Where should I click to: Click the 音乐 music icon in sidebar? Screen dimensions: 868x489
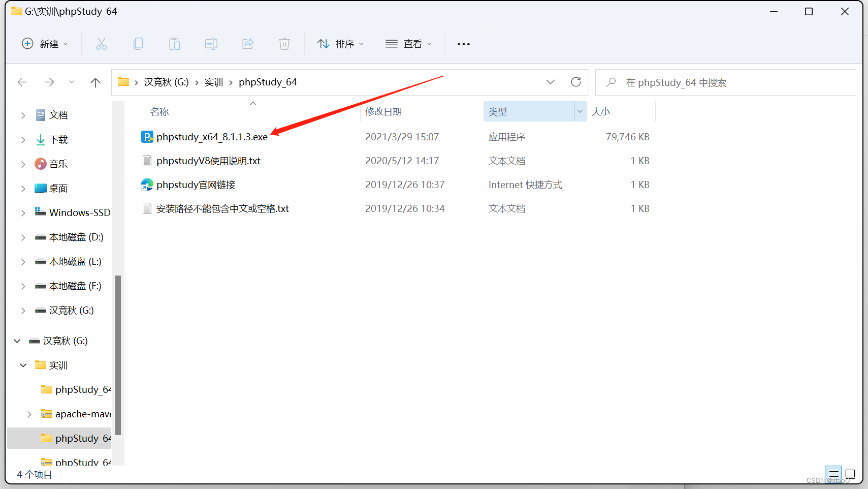click(41, 164)
